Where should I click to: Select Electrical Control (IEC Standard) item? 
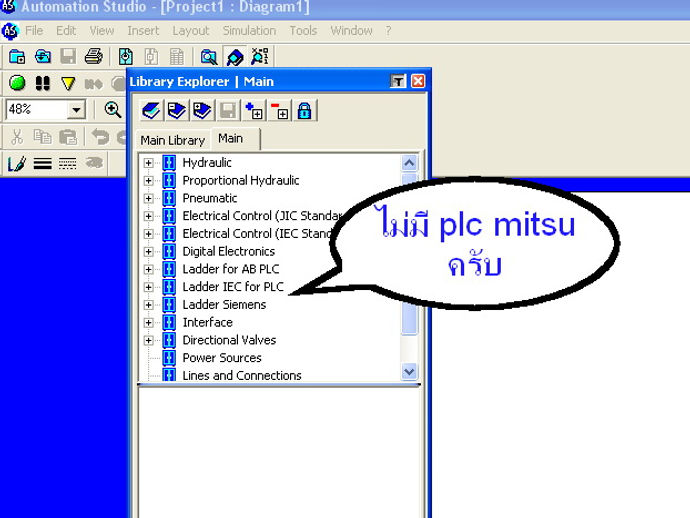point(257,234)
